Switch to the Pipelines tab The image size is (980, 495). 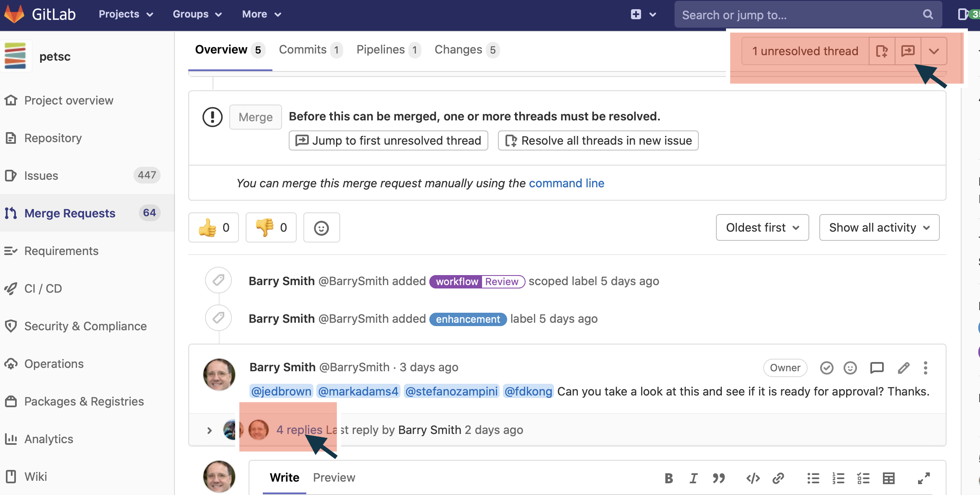coord(388,50)
